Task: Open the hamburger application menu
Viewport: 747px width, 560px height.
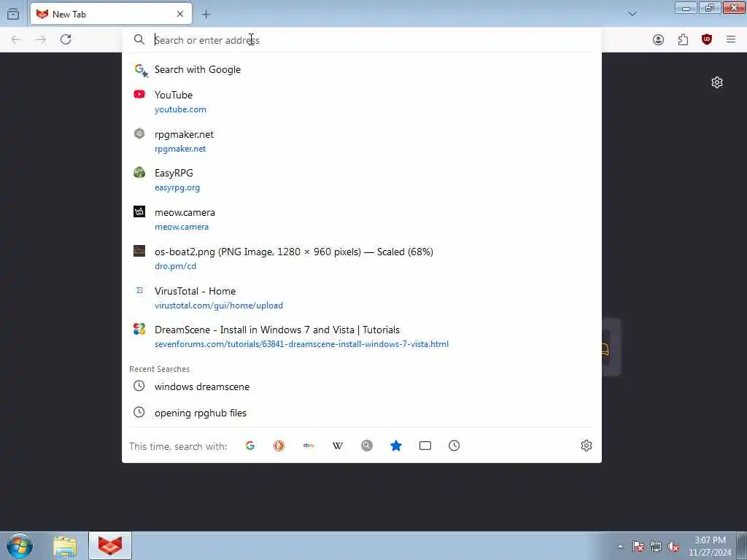Action: tap(731, 39)
